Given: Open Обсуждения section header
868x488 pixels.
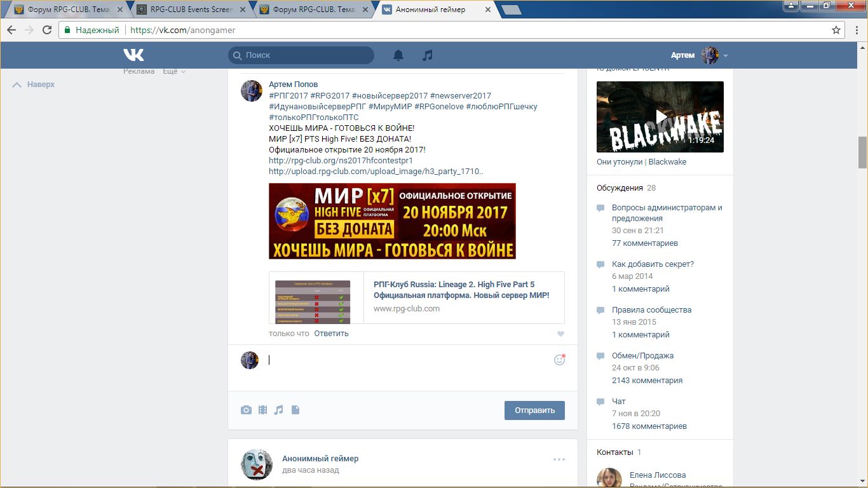Looking at the screenshot, I should coord(620,188).
